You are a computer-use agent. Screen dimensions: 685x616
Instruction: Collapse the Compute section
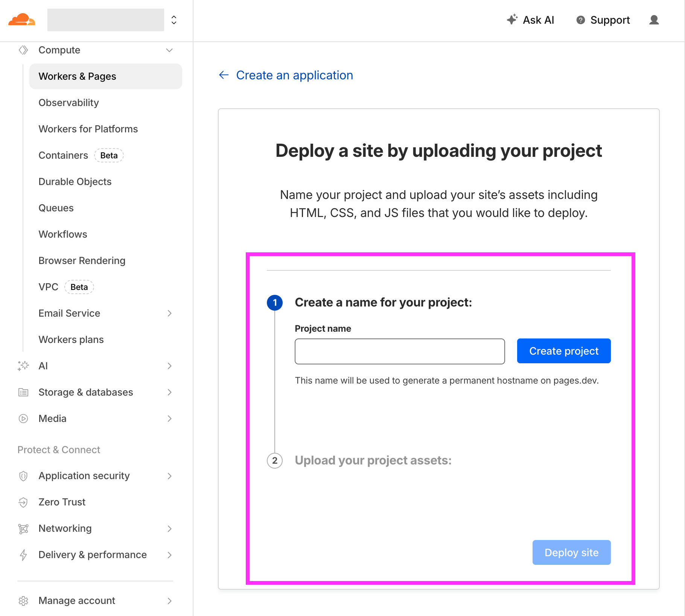[169, 50]
